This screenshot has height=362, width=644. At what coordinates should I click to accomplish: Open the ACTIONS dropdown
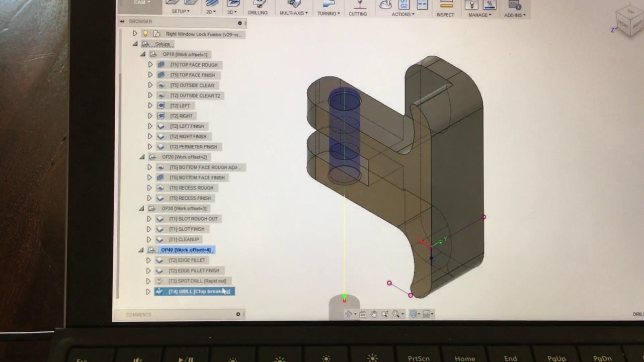[403, 14]
